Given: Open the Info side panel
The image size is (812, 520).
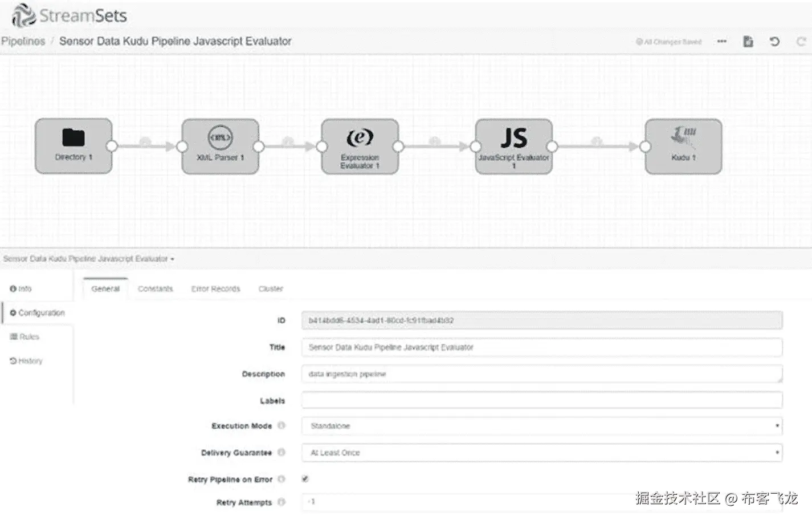Looking at the screenshot, I should [21, 289].
